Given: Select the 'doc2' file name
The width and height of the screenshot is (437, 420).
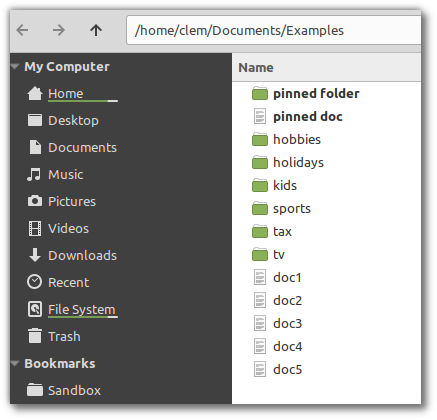Looking at the screenshot, I should (287, 300).
